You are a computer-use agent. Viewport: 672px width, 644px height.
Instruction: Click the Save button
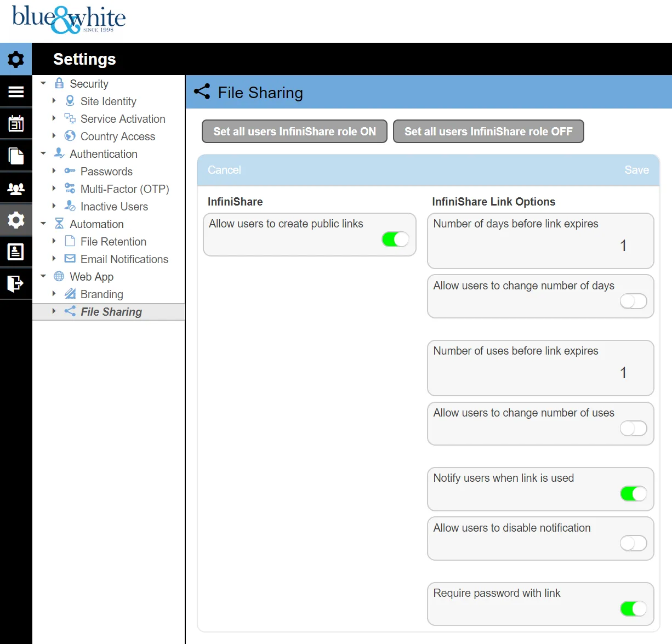tap(636, 170)
